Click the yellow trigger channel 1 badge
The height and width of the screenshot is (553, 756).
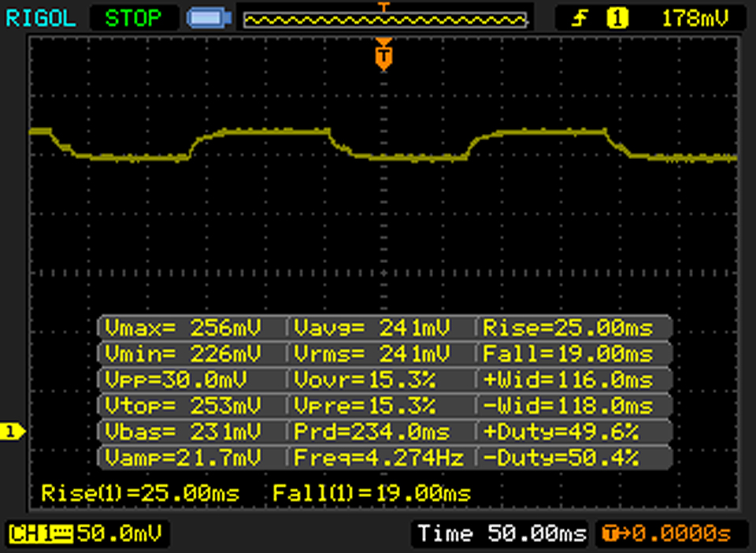tap(617, 18)
